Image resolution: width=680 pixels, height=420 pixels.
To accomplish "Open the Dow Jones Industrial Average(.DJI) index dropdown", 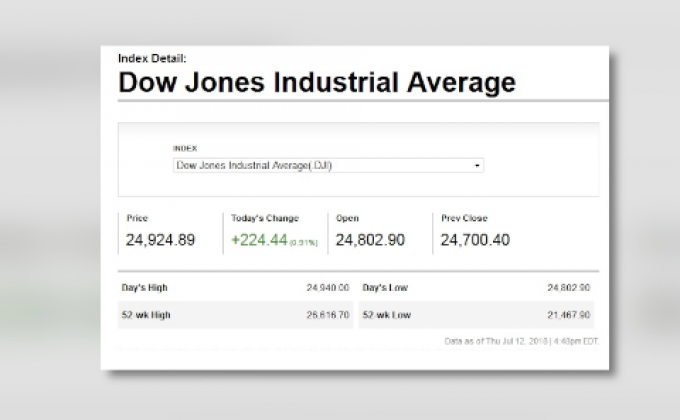I will (x=327, y=165).
